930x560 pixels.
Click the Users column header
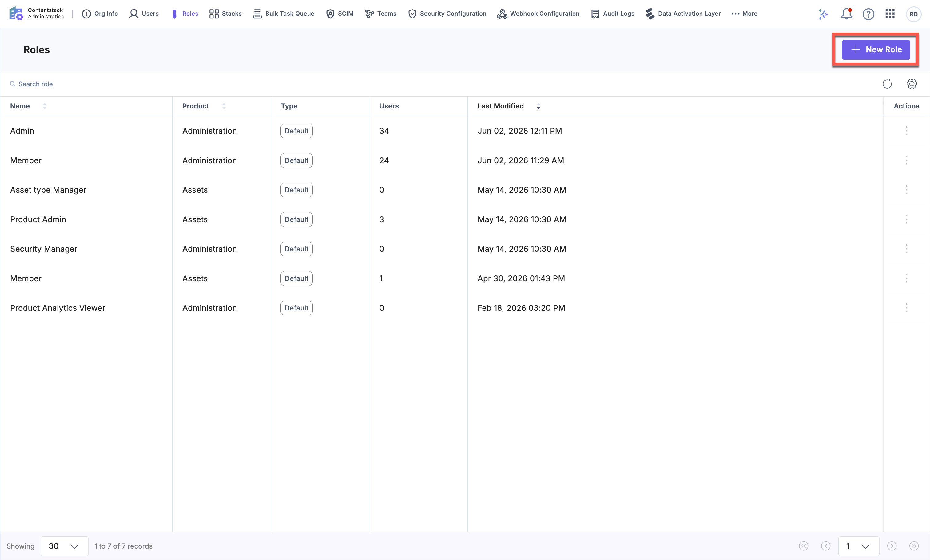point(389,106)
